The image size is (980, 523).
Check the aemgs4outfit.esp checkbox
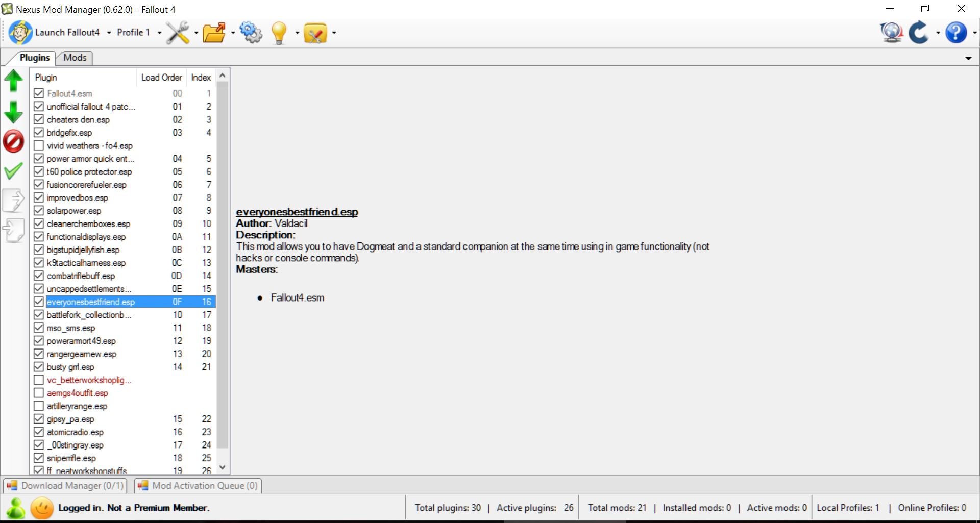[38, 393]
